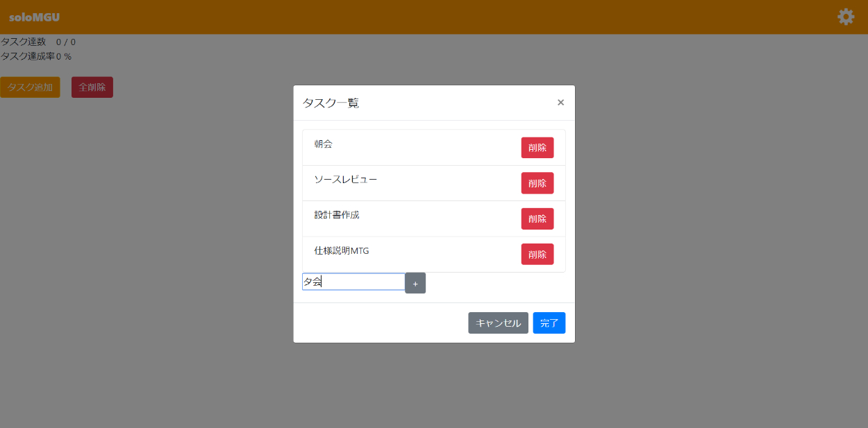Click the soloMGU brand logo
The width and height of the screenshot is (868, 428).
34,17
